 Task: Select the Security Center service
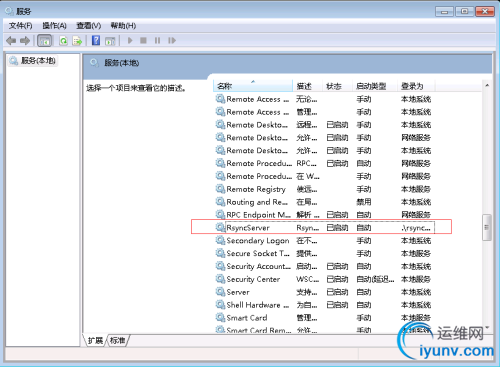pos(323,279)
